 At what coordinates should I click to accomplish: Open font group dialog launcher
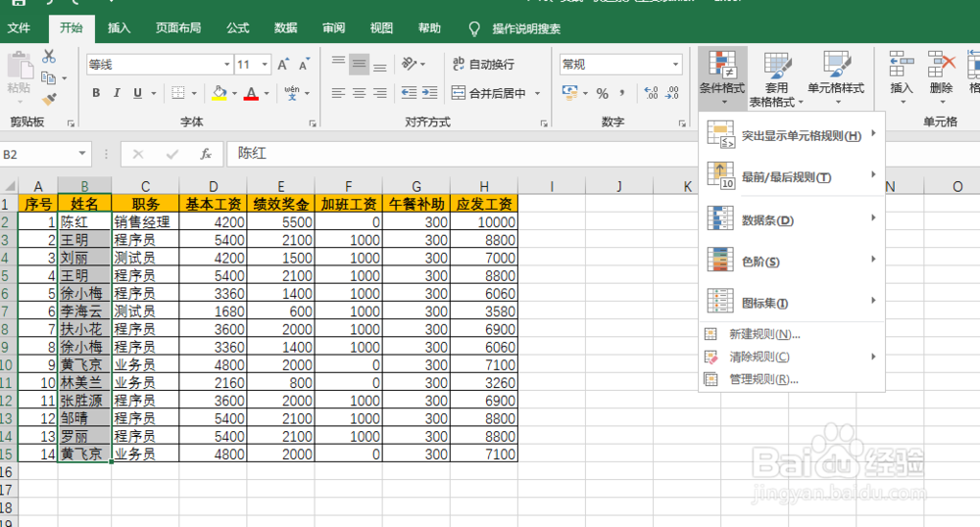point(312,123)
